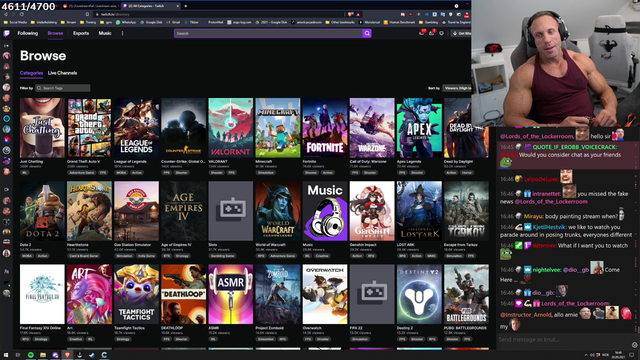Expand the left followed channels sidebar

(x=6, y=46)
